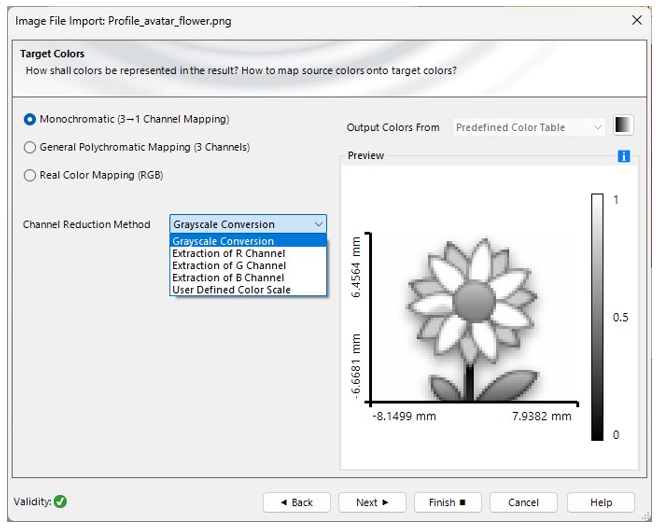The width and height of the screenshot is (658, 528).
Task: Pick Extraction of B Channel
Action: (248, 278)
